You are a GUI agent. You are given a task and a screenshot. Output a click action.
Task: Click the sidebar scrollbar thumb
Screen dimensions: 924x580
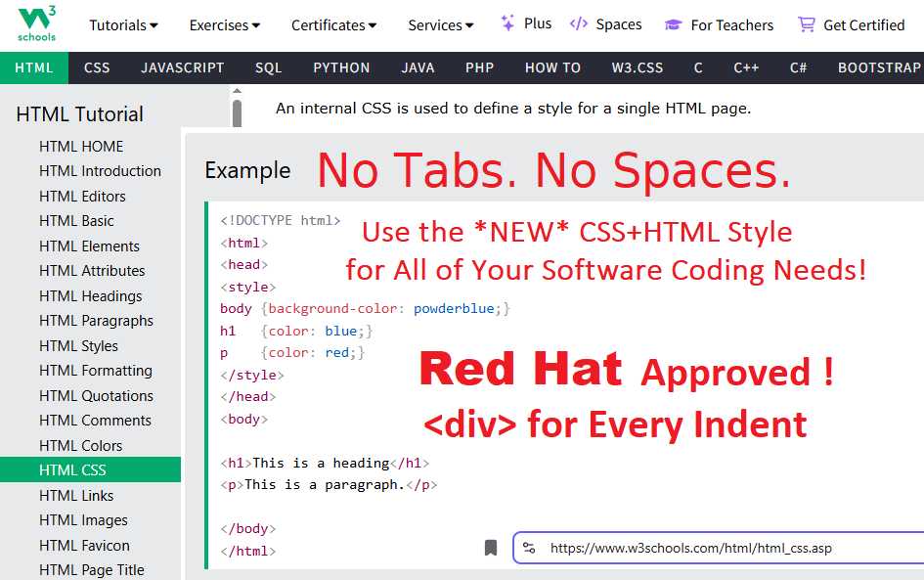(x=237, y=113)
